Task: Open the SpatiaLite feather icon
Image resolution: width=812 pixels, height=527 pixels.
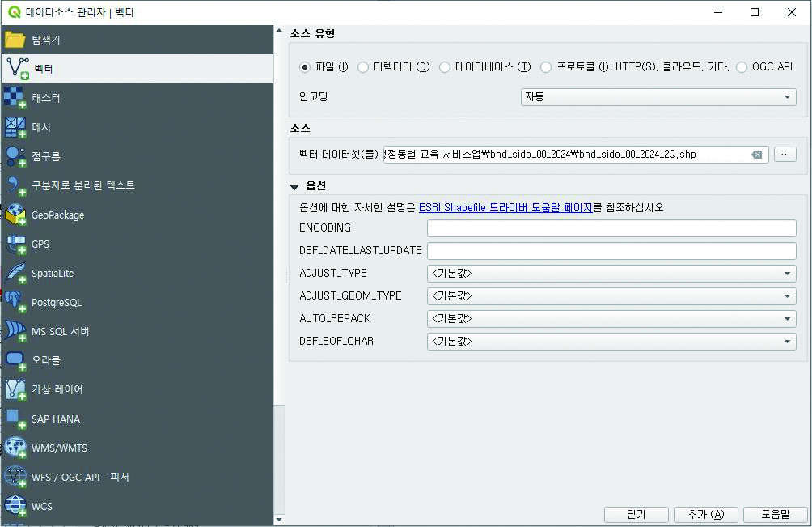Action: click(15, 273)
